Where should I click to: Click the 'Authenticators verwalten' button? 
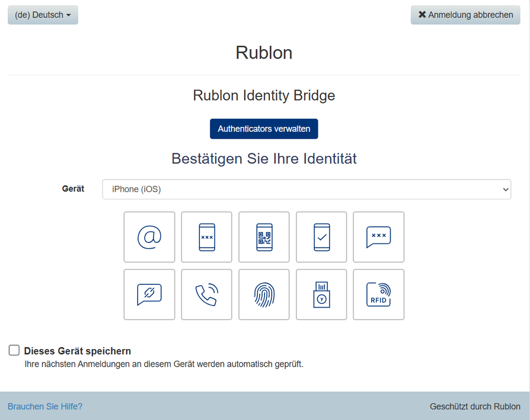pos(264,129)
